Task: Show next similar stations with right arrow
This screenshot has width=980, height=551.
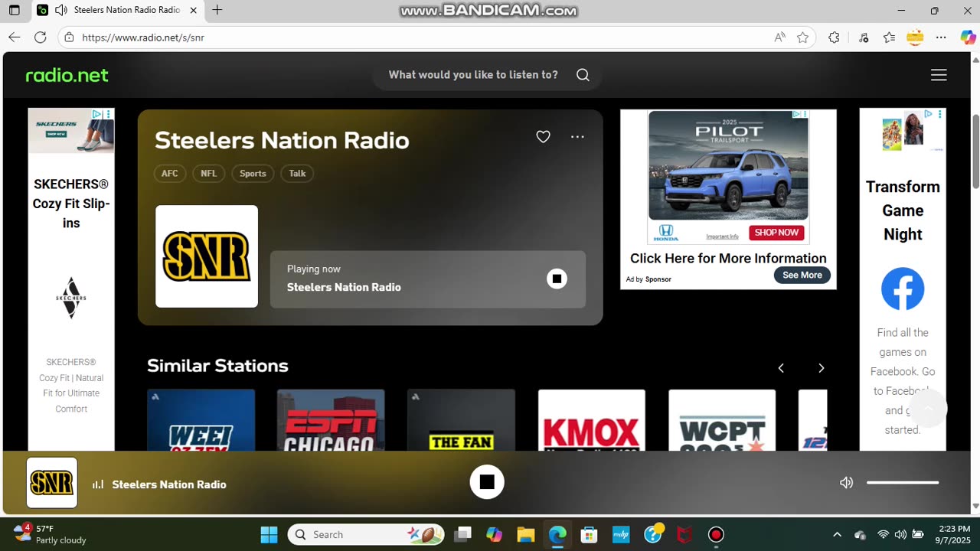Action: [821, 368]
